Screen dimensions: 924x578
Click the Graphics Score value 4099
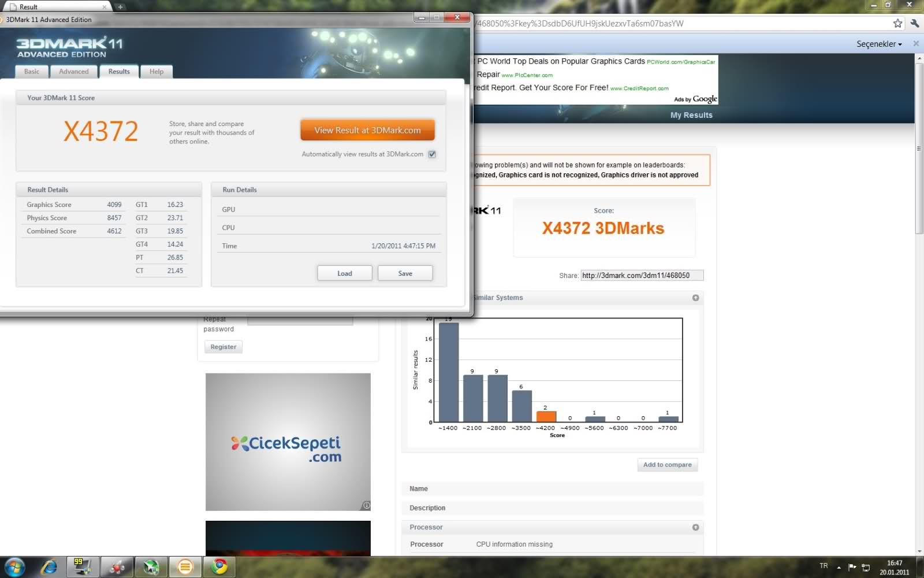point(114,205)
